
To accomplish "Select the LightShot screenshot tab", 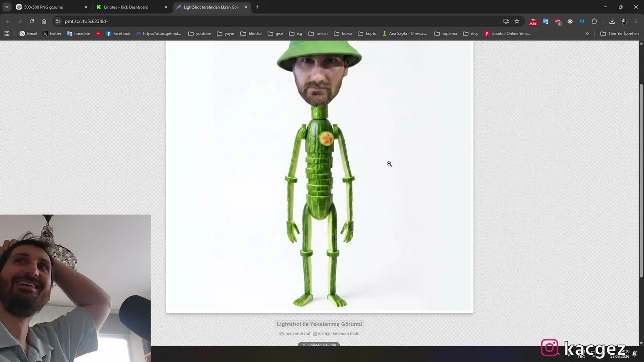I will [x=211, y=7].
